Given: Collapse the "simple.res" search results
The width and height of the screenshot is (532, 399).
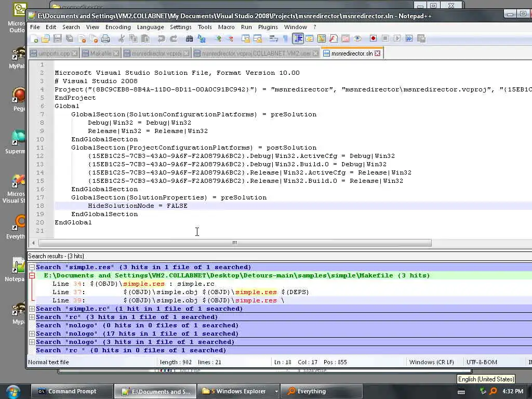Looking at the screenshot, I should pos(32,268).
